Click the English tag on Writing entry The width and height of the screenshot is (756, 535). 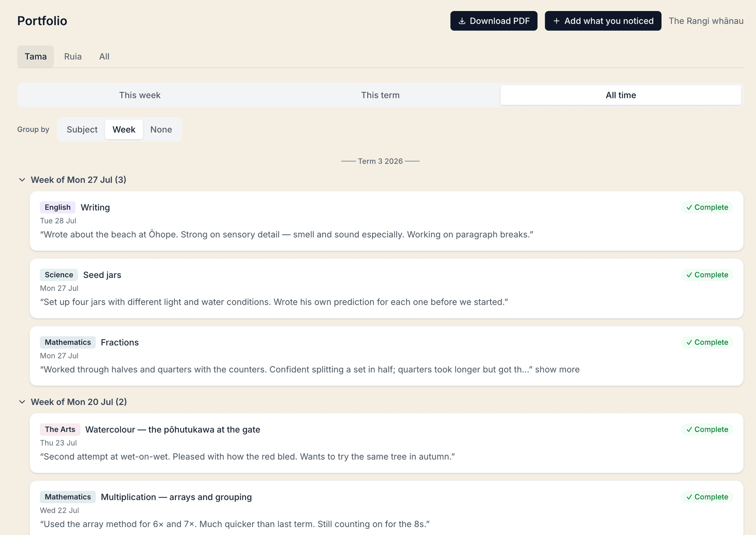click(57, 207)
